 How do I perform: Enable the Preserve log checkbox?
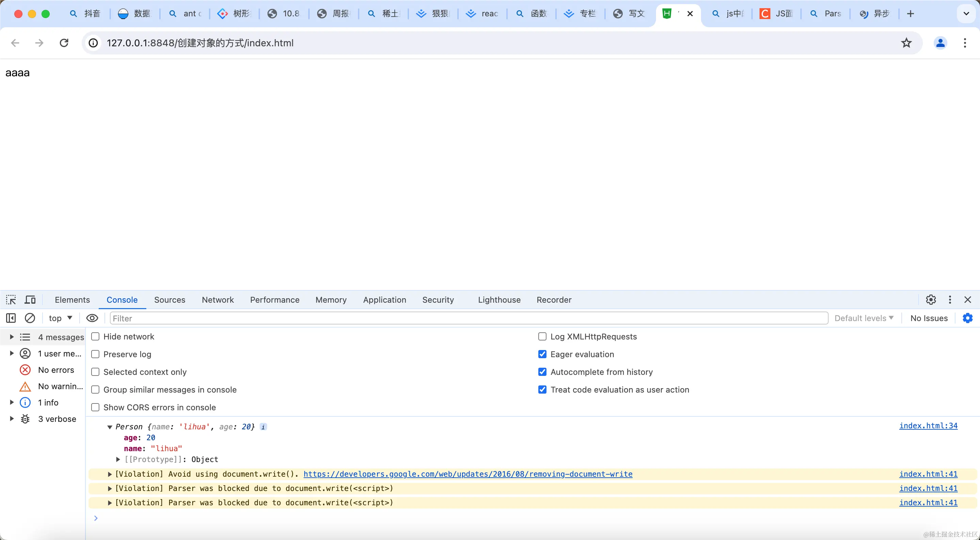pyautogui.click(x=96, y=354)
